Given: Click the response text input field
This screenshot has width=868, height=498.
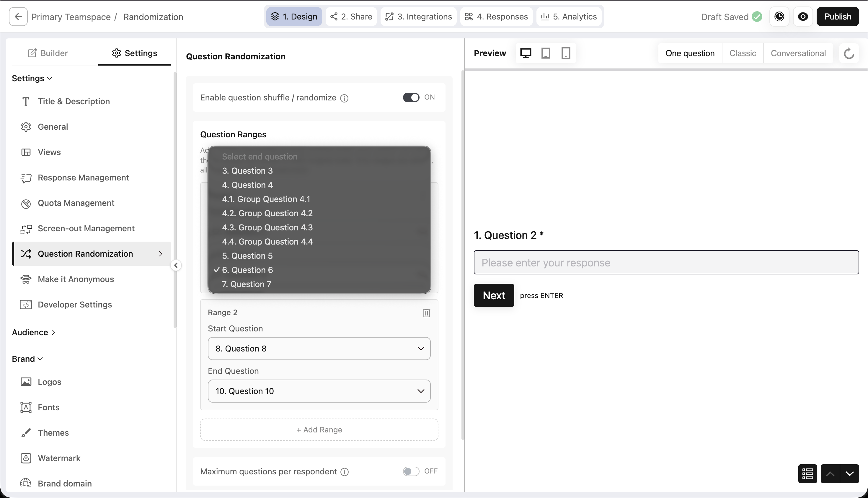Looking at the screenshot, I should (666, 262).
